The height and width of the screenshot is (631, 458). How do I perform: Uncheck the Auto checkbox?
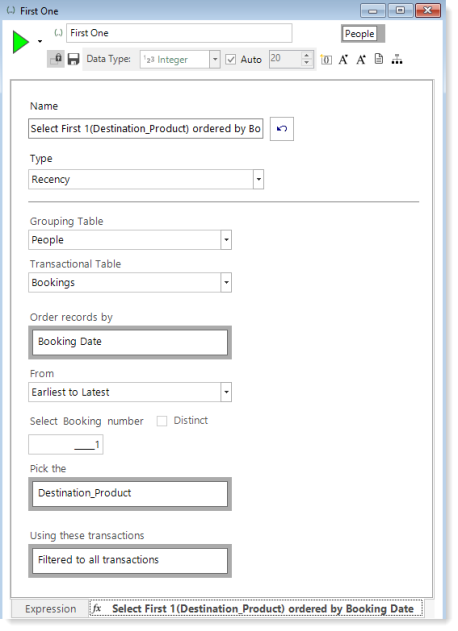230,60
